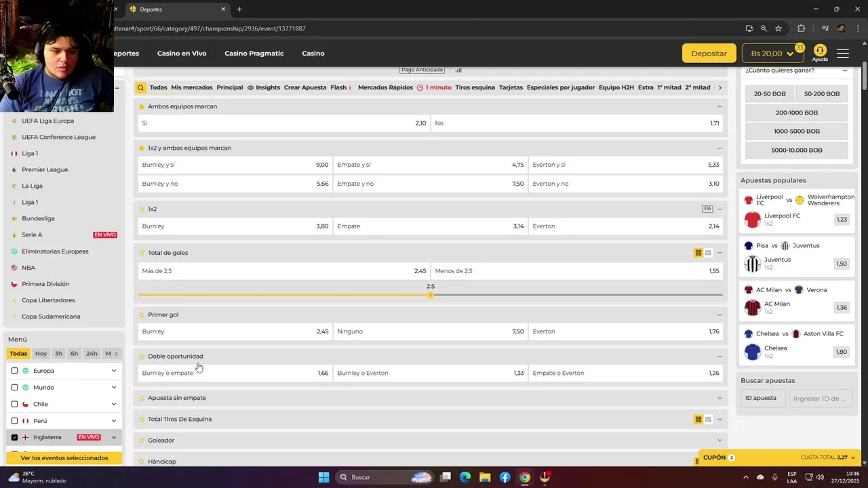The image size is (868, 488).
Task: Open the Ayuda headset help icon
Action: point(820,53)
